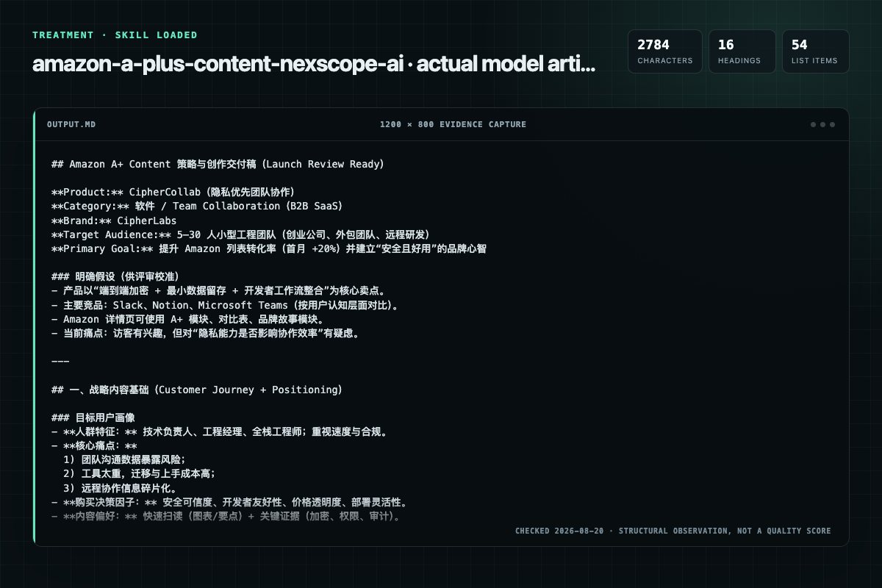The width and height of the screenshot is (882, 588).
Task: Click the '2) 工具太重' item
Action: pyautogui.click(x=139, y=474)
